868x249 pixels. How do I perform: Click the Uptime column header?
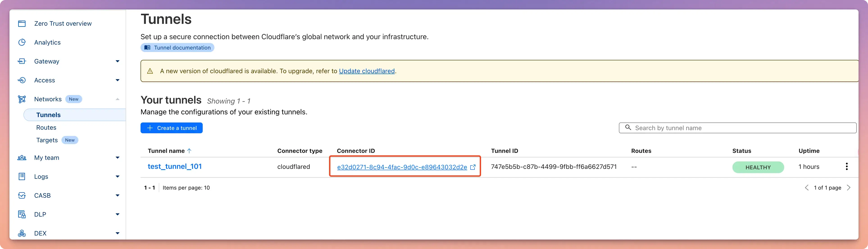[809, 151]
